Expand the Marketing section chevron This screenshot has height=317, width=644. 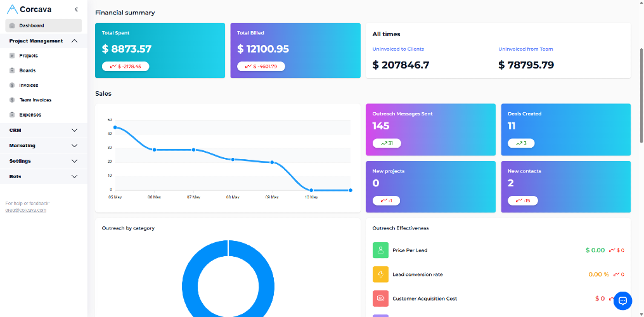click(x=74, y=146)
